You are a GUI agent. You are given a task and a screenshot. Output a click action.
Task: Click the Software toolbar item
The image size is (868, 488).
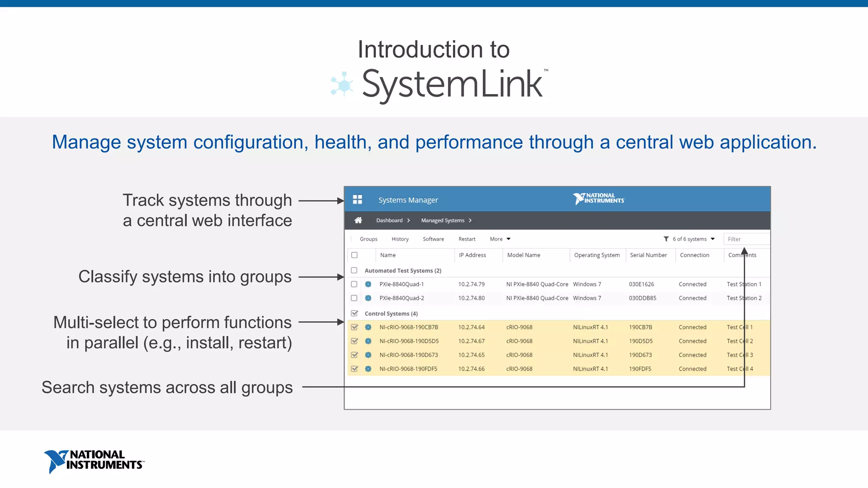pos(434,239)
